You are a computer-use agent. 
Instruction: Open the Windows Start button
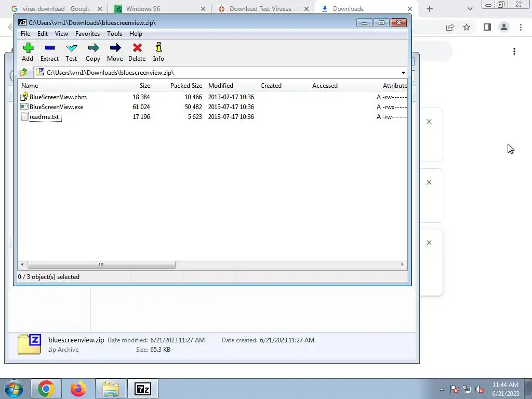coord(14,389)
